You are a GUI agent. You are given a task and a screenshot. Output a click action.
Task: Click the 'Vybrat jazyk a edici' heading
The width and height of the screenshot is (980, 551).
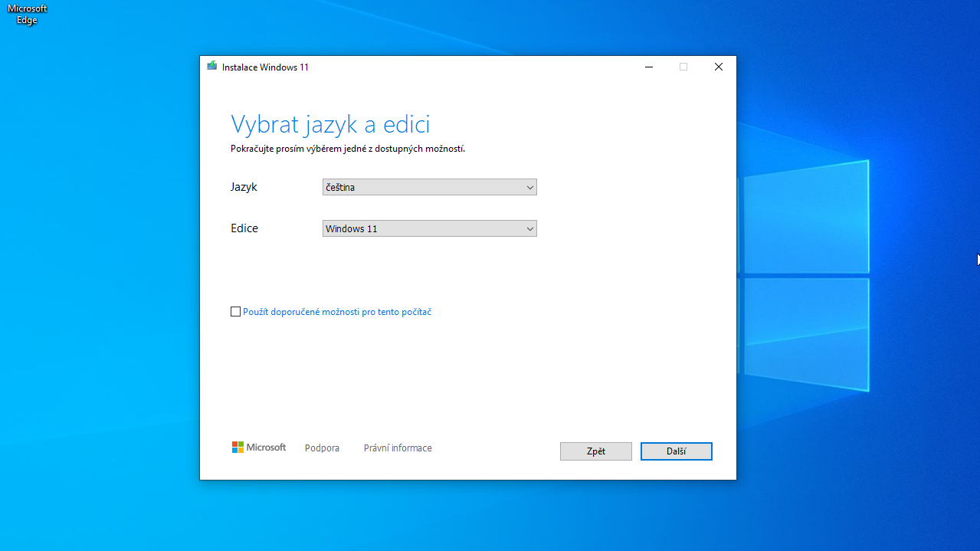[x=330, y=124]
